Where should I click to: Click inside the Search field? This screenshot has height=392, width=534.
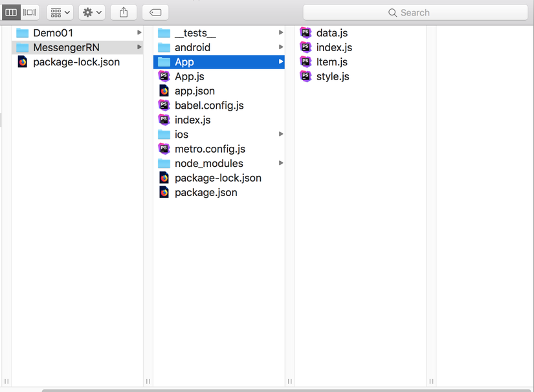(416, 12)
